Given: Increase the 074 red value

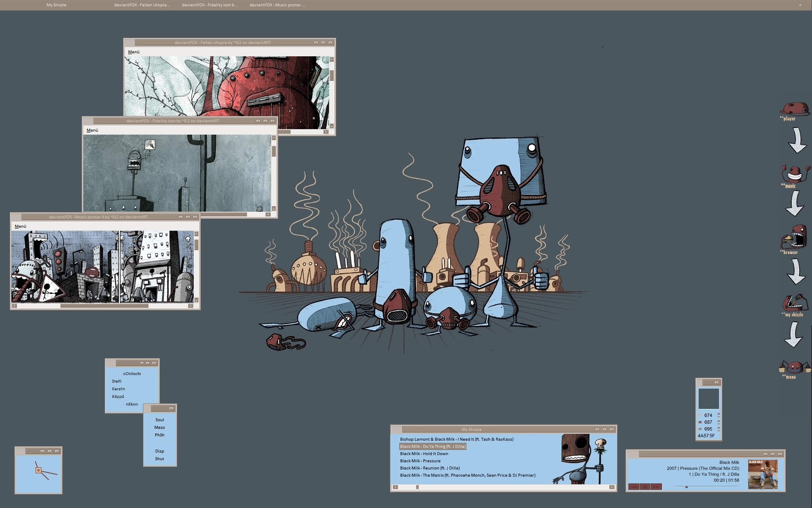Looking at the screenshot, I should click(x=719, y=414).
